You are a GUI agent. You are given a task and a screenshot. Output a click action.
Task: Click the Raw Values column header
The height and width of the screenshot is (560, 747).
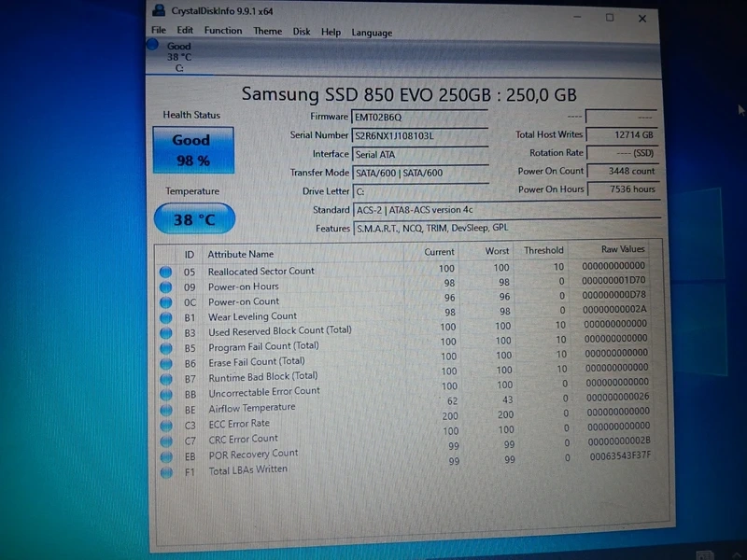point(623,249)
